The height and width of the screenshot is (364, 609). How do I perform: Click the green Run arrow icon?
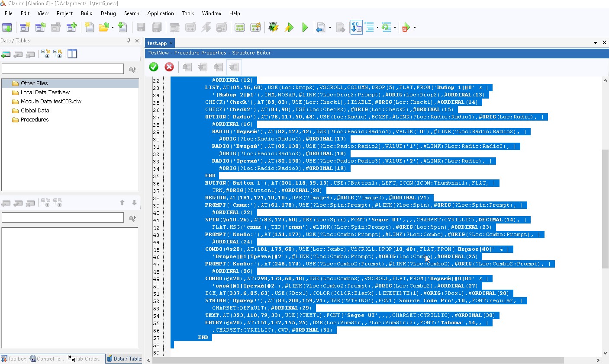305,28
